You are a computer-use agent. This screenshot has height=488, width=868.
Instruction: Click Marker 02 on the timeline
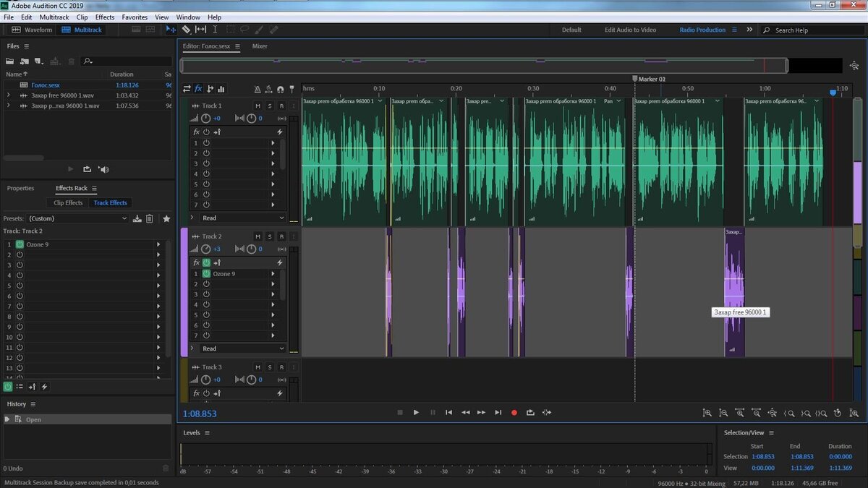(635, 79)
